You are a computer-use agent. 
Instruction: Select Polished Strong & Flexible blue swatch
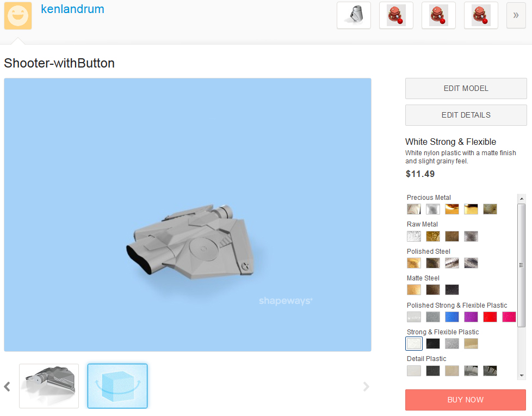pyautogui.click(x=452, y=317)
